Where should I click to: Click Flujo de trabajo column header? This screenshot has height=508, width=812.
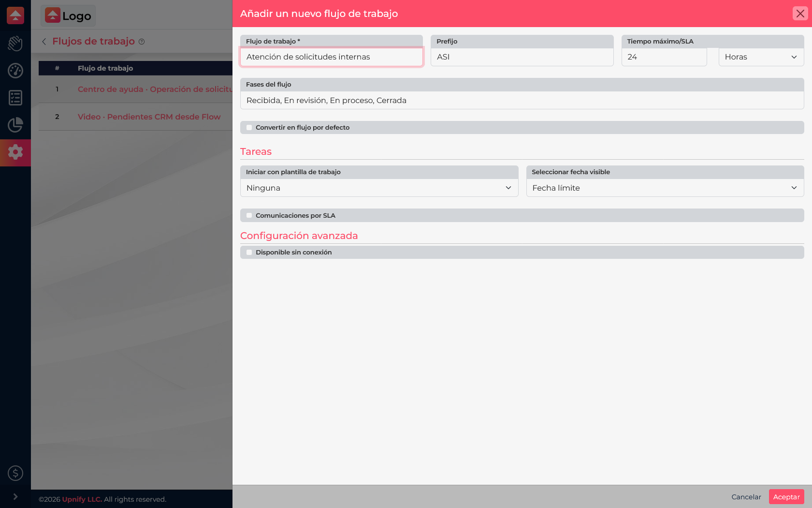[105, 68]
